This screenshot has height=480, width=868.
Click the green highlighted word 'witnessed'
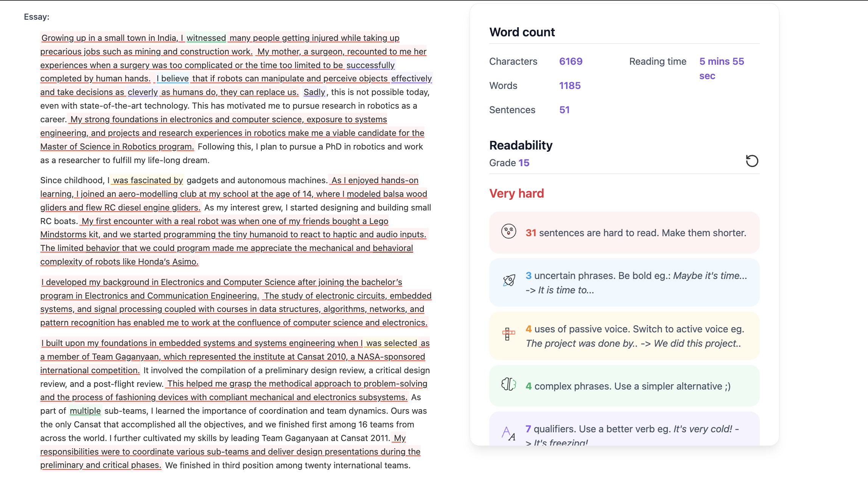[206, 38]
